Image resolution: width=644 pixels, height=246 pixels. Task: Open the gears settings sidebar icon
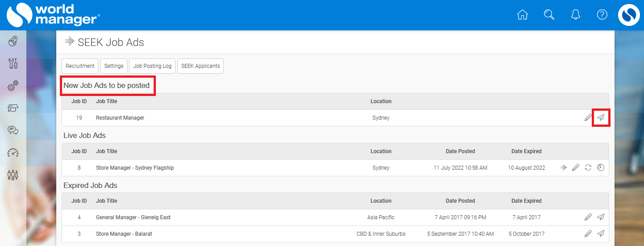tap(13, 86)
